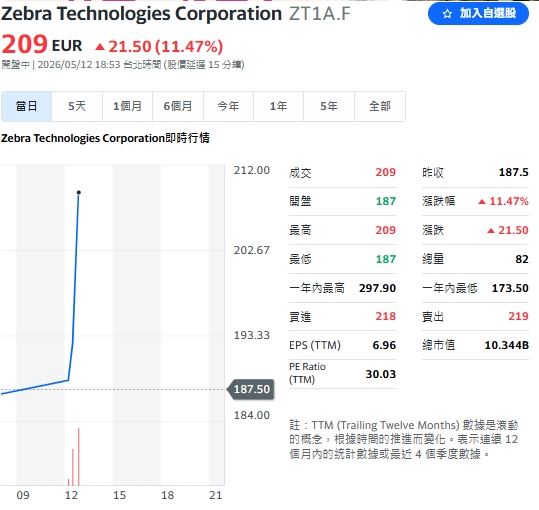
Task: Add stock via 加入自選股 button
Action: click(x=478, y=13)
